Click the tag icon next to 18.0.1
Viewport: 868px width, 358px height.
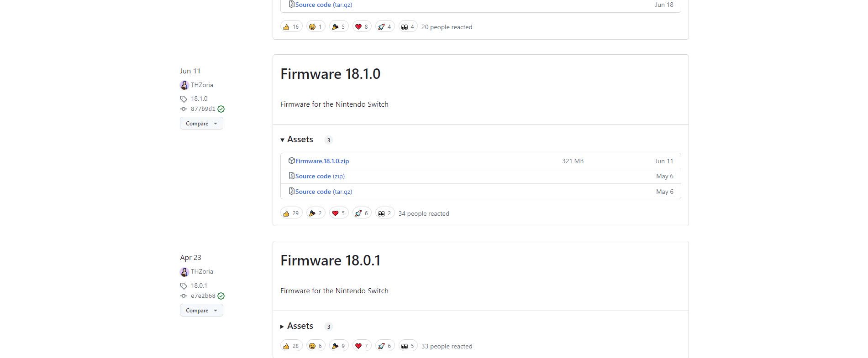click(x=184, y=286)
